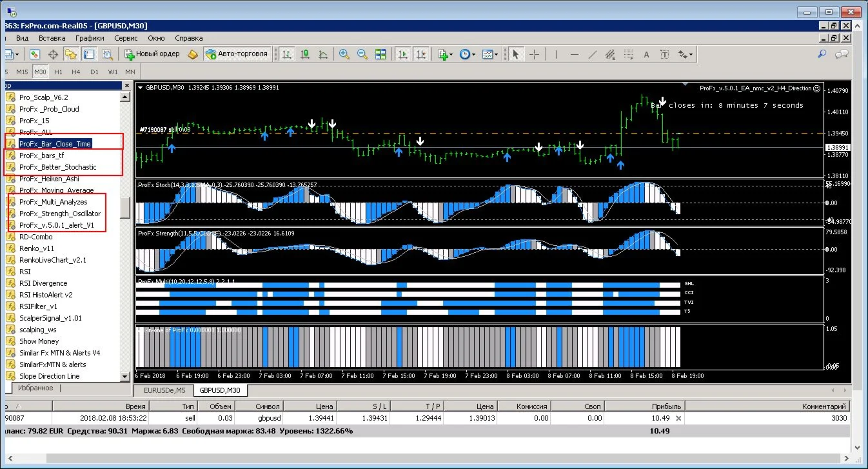
Task: Switch chart to bar chart view
Action: tap(286, 54)
